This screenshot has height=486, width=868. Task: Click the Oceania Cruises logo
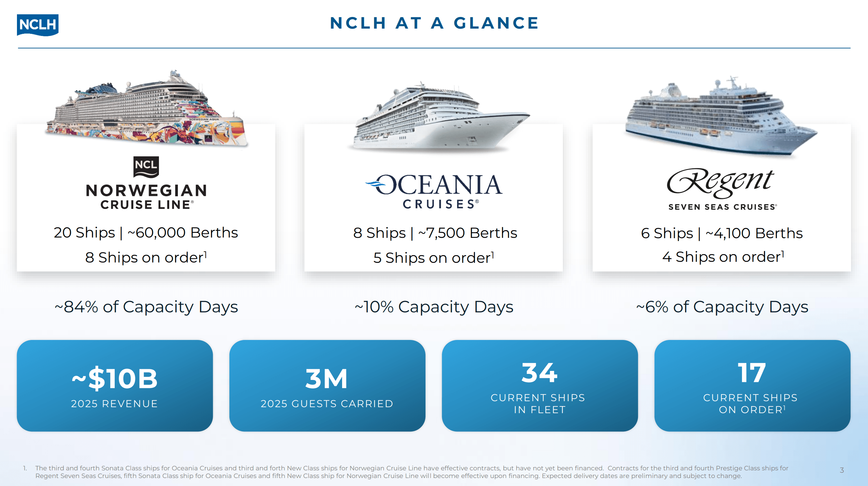pyautogui.click(x=434, y=191)
